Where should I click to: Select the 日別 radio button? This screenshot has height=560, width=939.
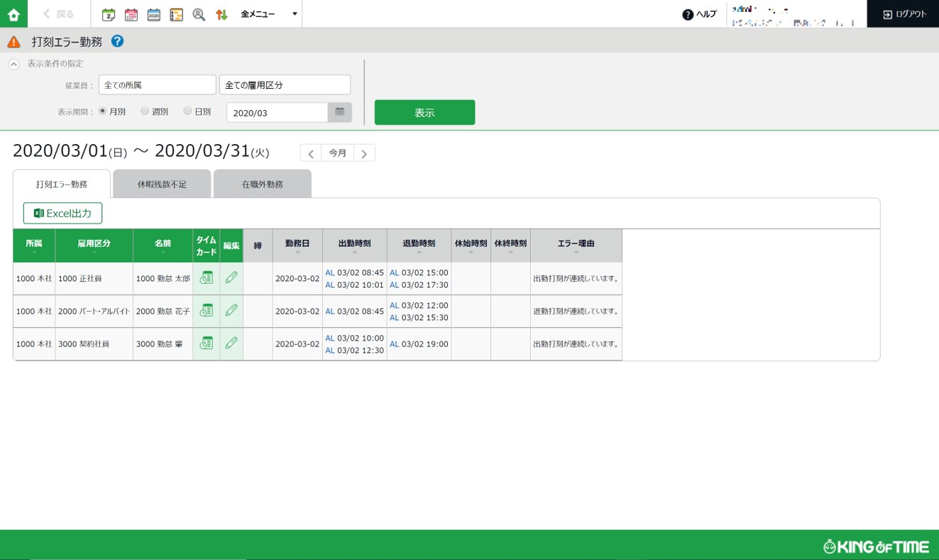point(187,111)
